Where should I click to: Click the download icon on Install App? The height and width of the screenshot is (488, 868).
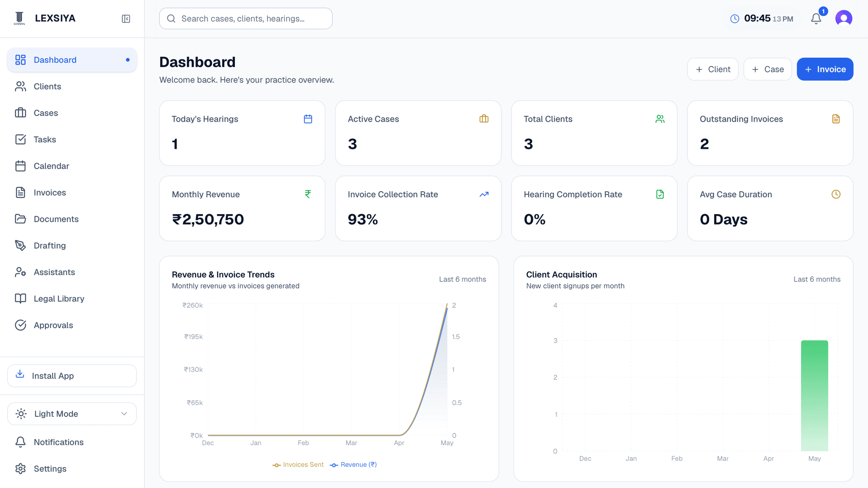tap(20, 374)
